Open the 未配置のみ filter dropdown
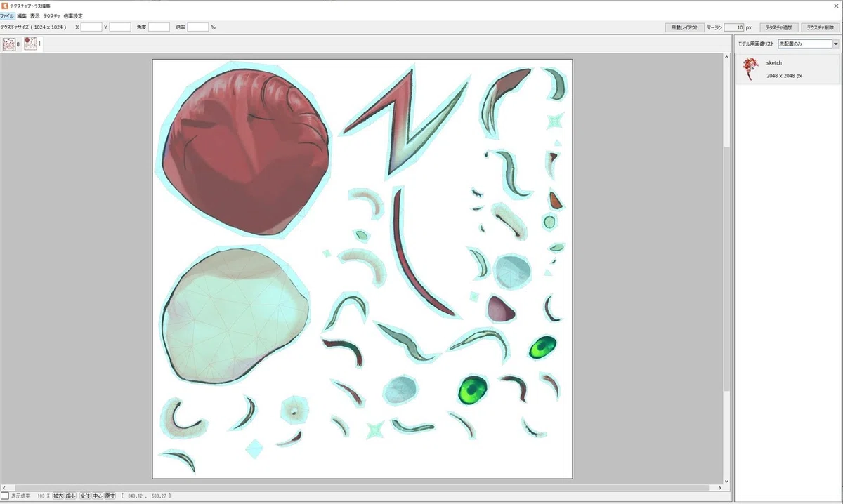This screenshot has height=504, width=843. [809, 44]
